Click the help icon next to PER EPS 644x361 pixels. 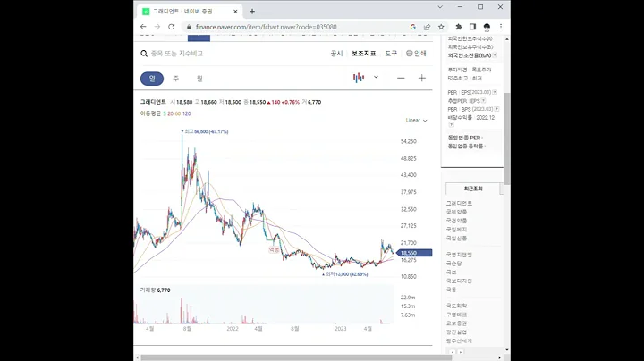(x=495, y=92)
